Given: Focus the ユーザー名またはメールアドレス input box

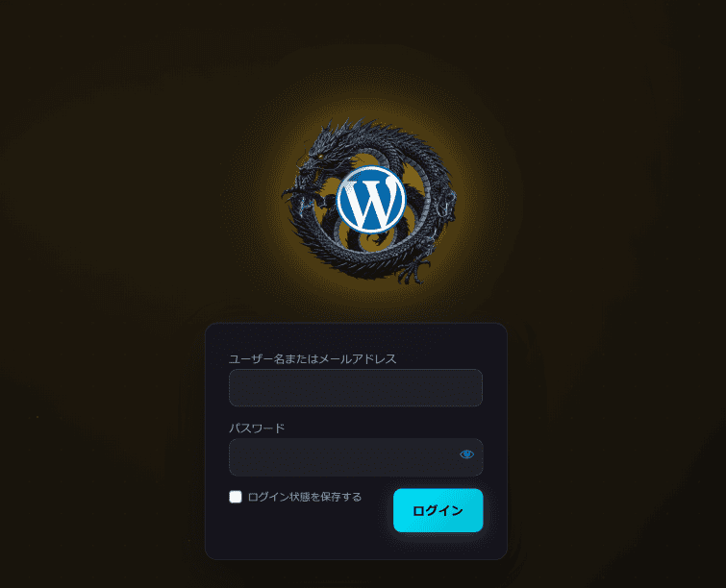Looking at the screenshot, I should tap(356, 388).
